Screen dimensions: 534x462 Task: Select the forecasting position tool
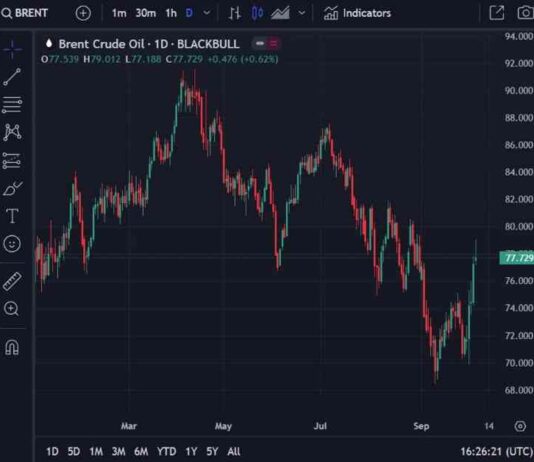pos(12,161)
